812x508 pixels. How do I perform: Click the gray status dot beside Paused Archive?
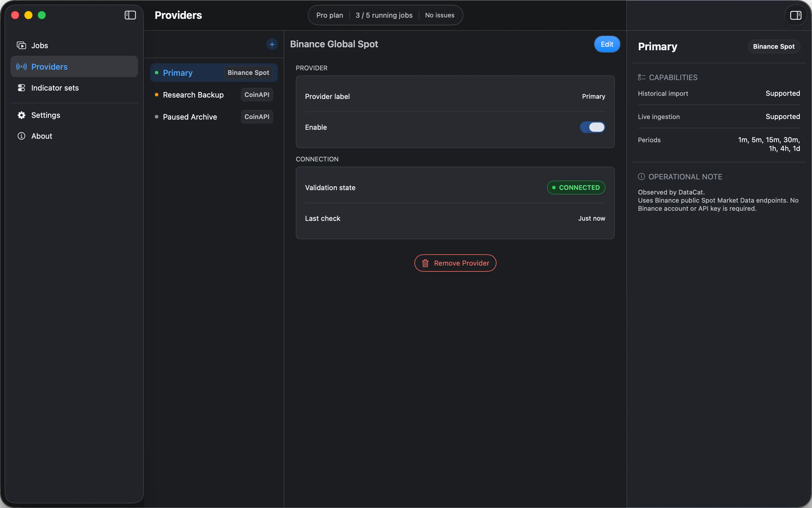156,117
